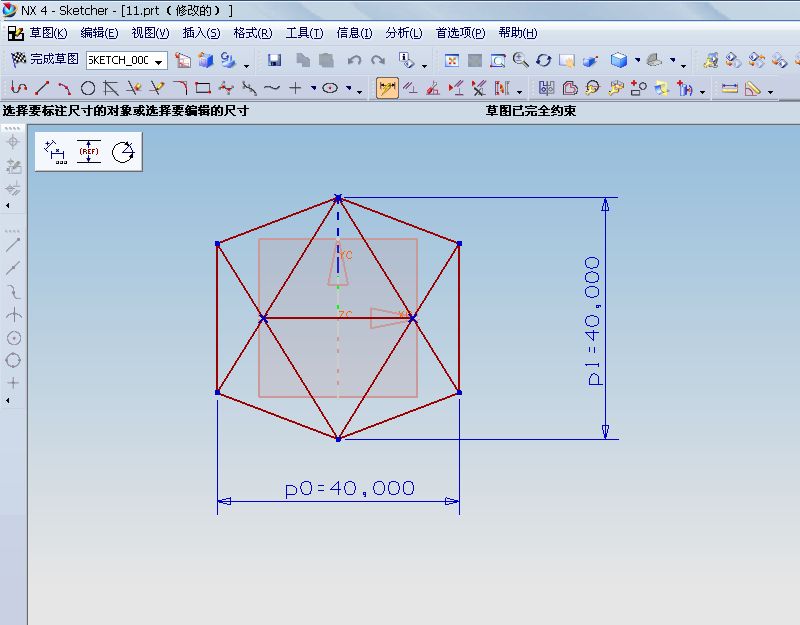Select the Circle tool
This screenshot has height=625, width=800.
(88, 88)
